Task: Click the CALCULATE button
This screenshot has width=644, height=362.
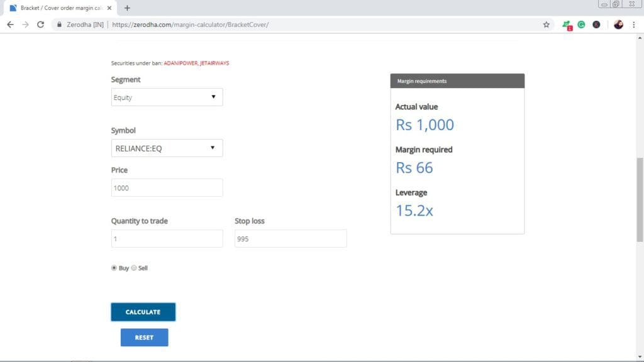Action: [x=143, y=312]
